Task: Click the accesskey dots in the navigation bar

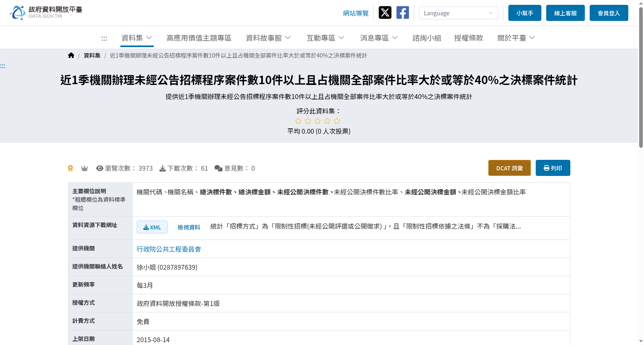Action: pos(104,38)
